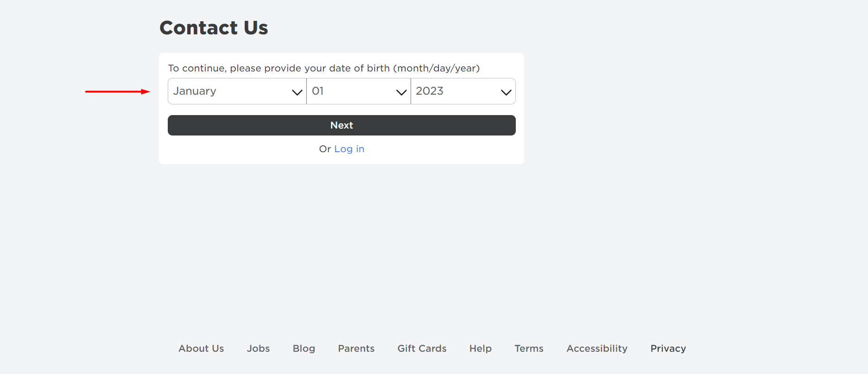
Task: Select the Gift Cards footer link
Action: pyautogui.click(x=422, y=348)
